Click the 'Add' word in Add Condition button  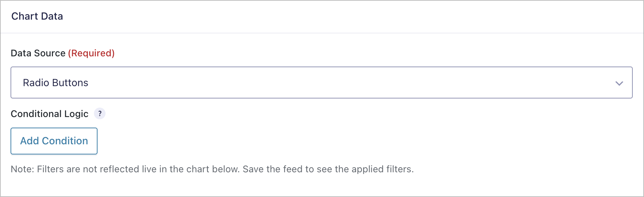[29, 141]
